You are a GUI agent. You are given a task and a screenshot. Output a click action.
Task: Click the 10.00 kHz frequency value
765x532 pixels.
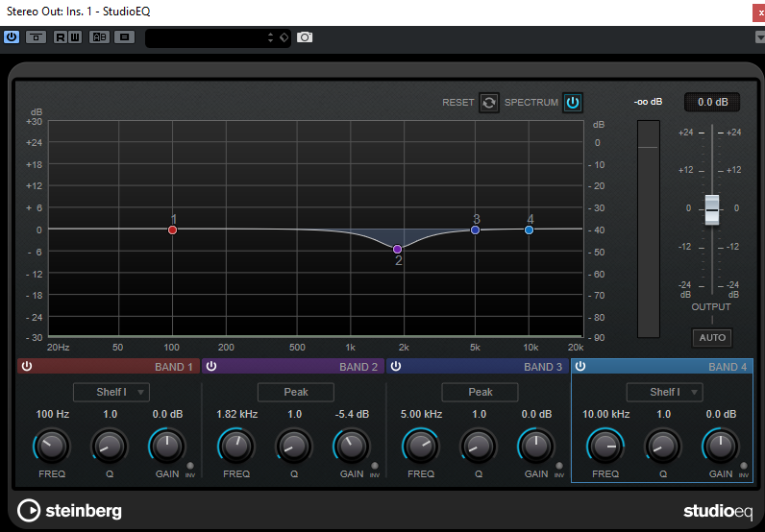click(x=606, y=414)
